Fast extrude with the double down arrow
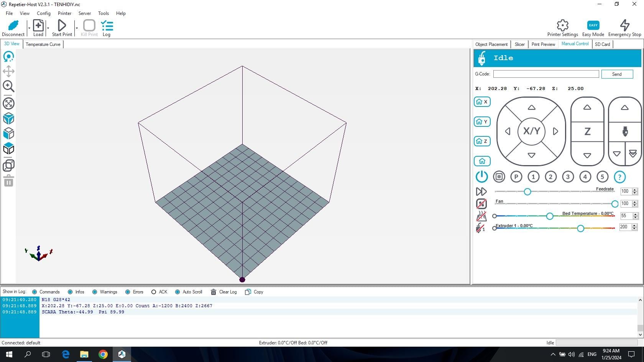 (633, 154)
